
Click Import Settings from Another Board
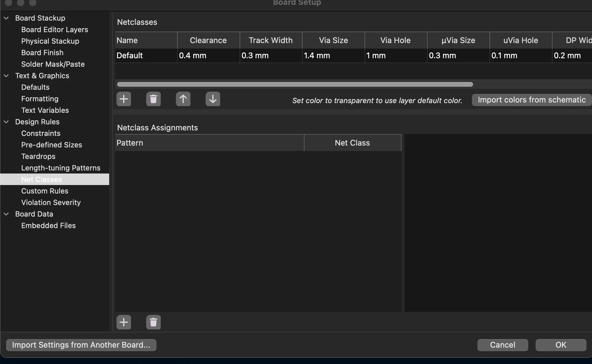pyautogui.click(x=81, y=345)
